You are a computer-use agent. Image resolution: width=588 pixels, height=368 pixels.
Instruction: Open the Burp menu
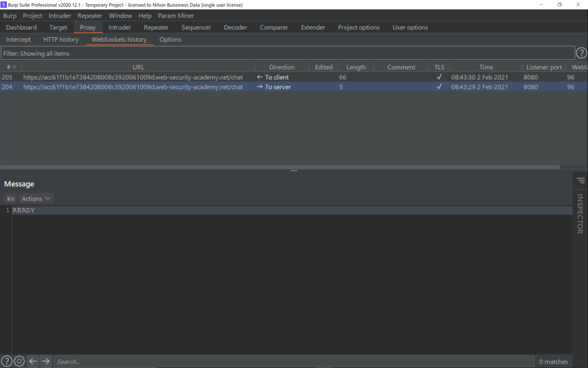[x=10, y=16]
